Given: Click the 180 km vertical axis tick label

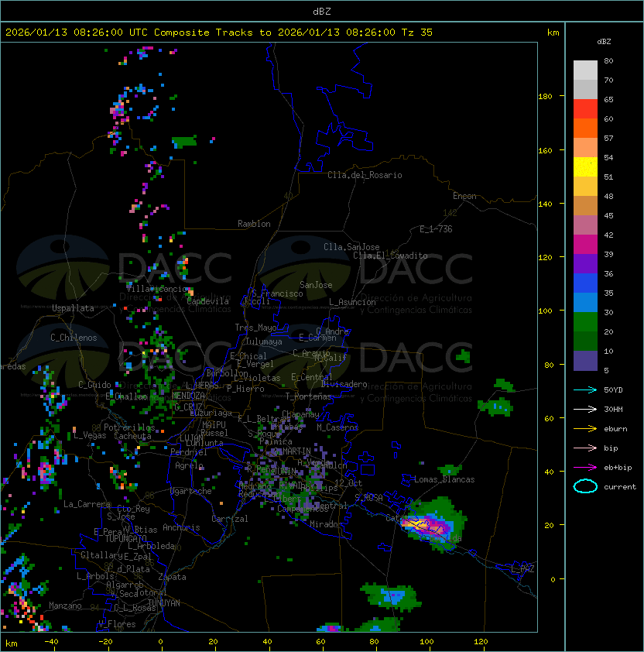Looking at the screenshot, I should [x=545, y=97].
